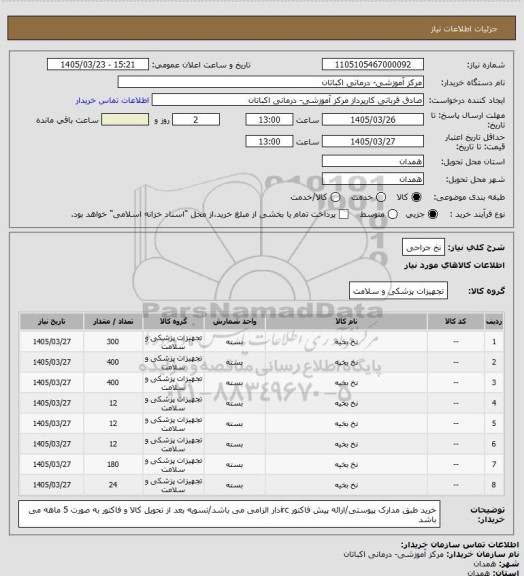The image size is (524, 576).
Task: Click the need number field 1105105467000092
Action: coord(373,65)
